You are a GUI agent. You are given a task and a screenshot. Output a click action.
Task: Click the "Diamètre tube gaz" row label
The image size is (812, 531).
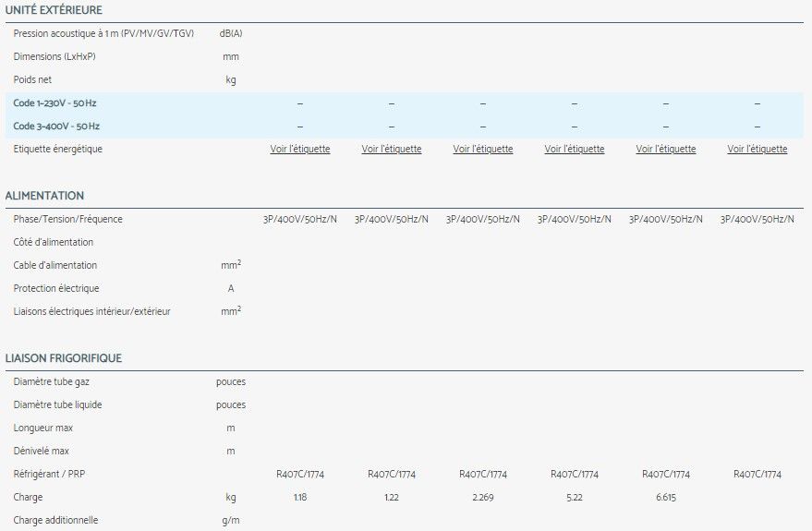52,382
